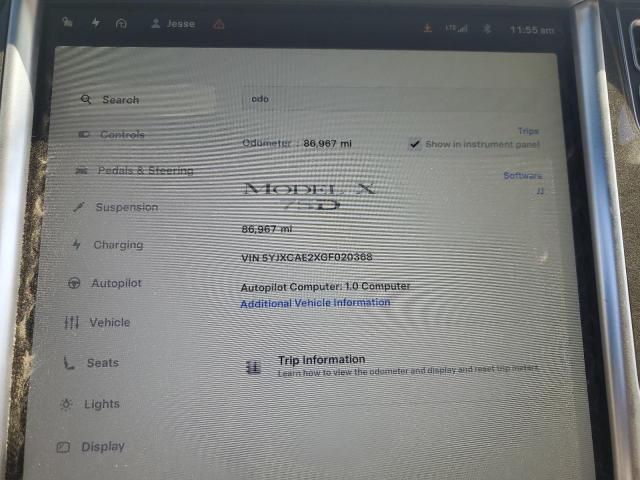Click the Autopilot steering wheel icon

click(x=74, y=283)
